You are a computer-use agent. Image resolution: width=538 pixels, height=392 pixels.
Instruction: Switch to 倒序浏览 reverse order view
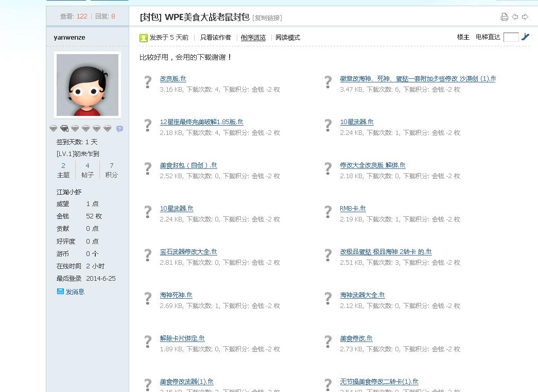pyautogui.click(x=253, y=38)
